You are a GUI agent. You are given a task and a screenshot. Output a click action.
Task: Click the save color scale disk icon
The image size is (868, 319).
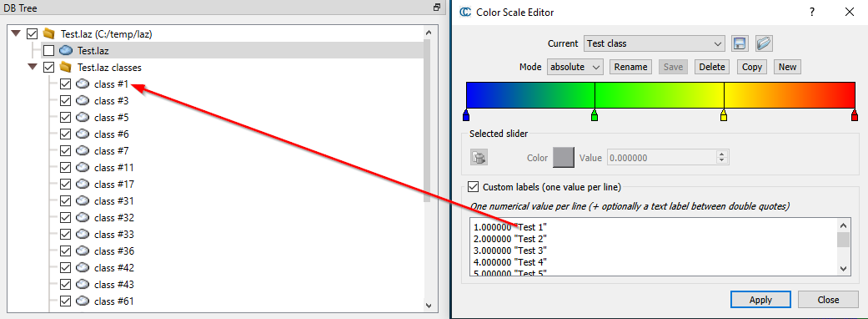739,43
